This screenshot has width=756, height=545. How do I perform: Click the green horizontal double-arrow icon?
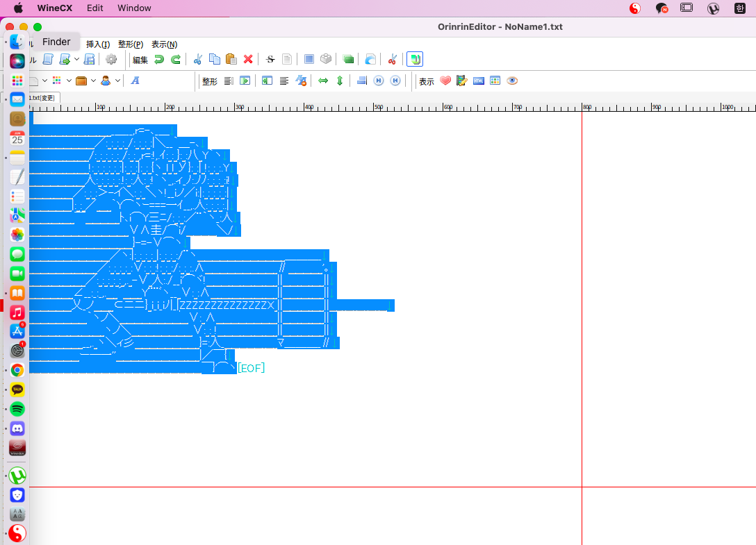323,81
